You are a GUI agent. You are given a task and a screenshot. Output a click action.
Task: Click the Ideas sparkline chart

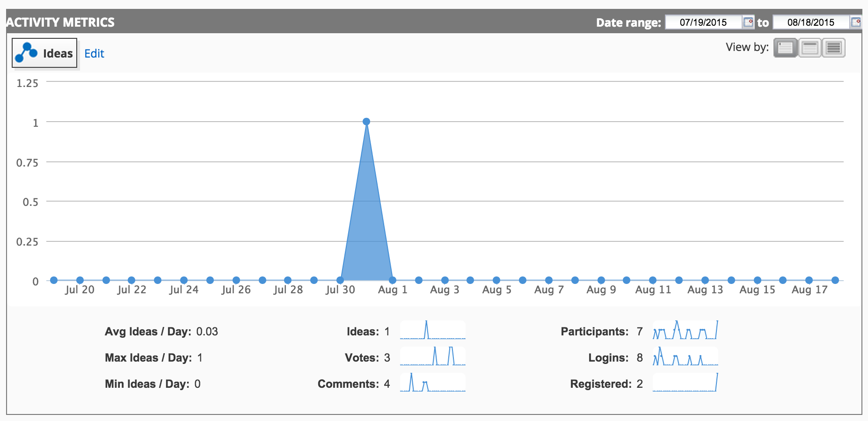433,330
